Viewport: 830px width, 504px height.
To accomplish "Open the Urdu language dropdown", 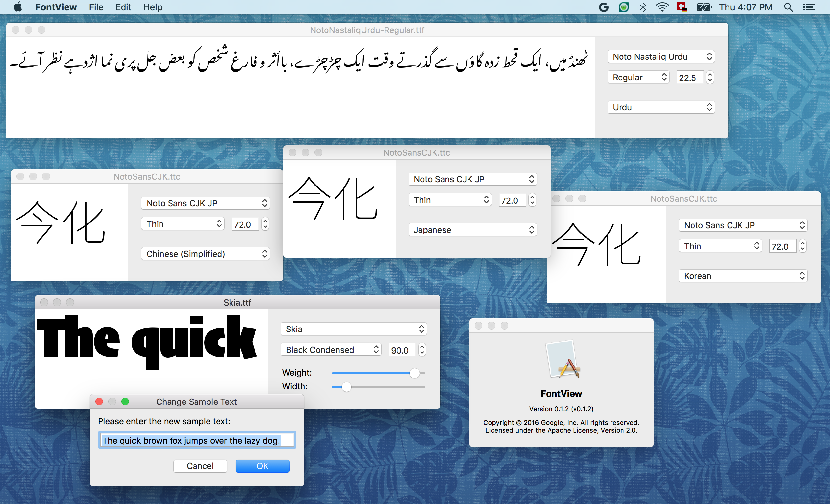I will [x=660, y=107].
